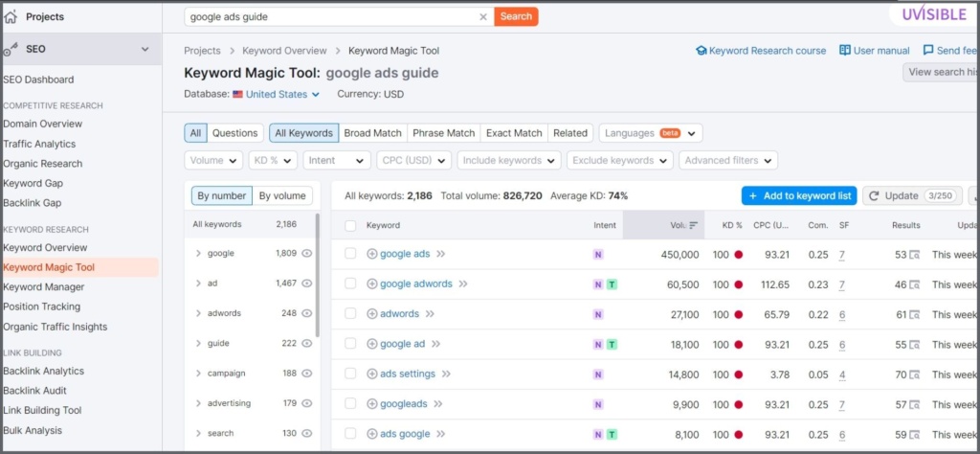Viewport: 980px width, 454px height.
Task: Click the refresh icon on Update button
Action: click(874, 195)
